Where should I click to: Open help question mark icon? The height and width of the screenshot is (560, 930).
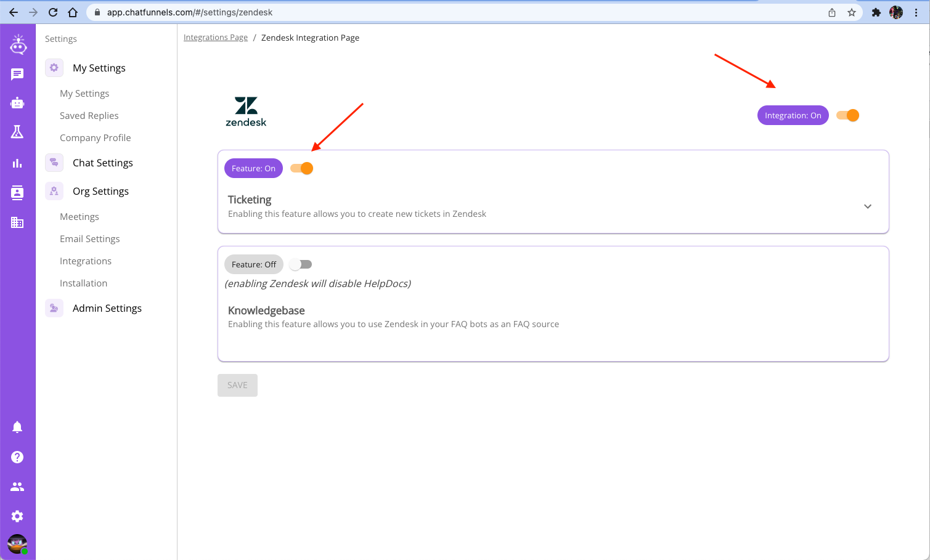click(17, 457)
